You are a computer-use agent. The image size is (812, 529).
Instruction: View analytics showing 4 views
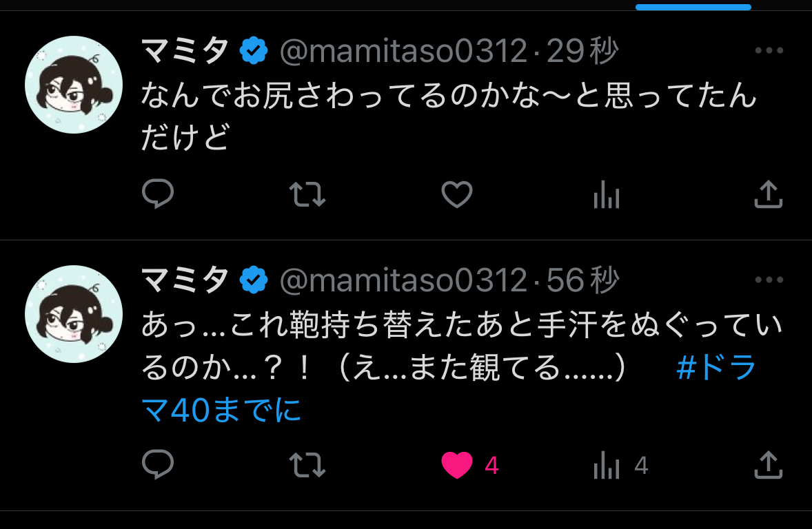coord(620,464)
